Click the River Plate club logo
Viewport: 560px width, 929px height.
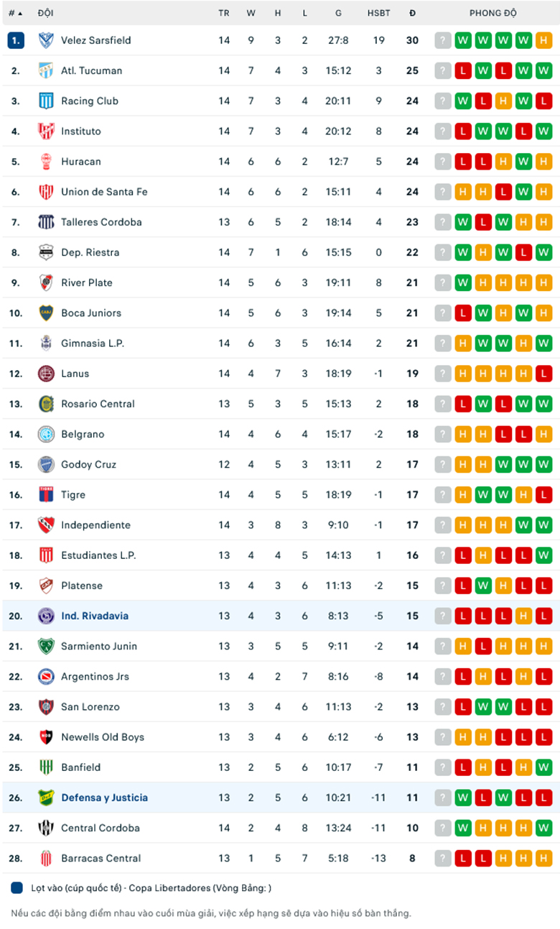click(x=46, y=282)
